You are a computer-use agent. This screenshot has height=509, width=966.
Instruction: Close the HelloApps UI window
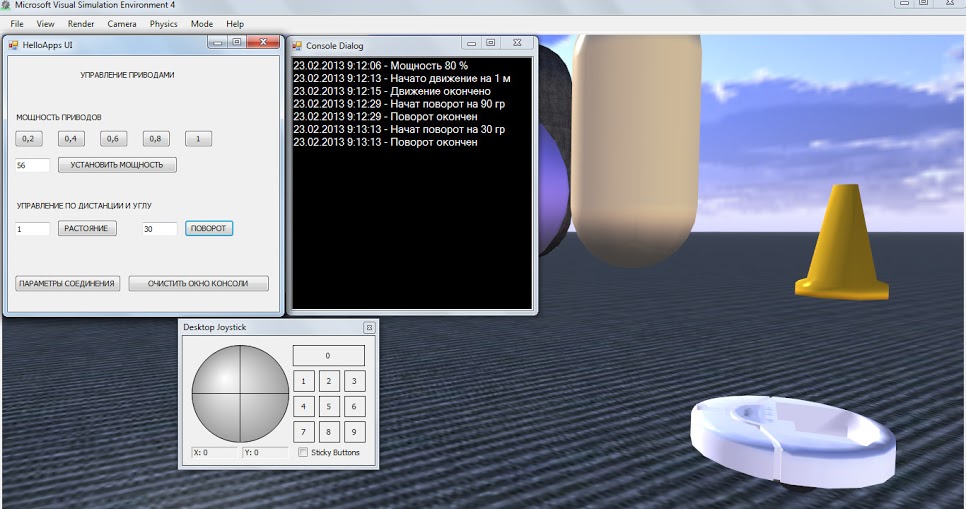coord(264,42)
